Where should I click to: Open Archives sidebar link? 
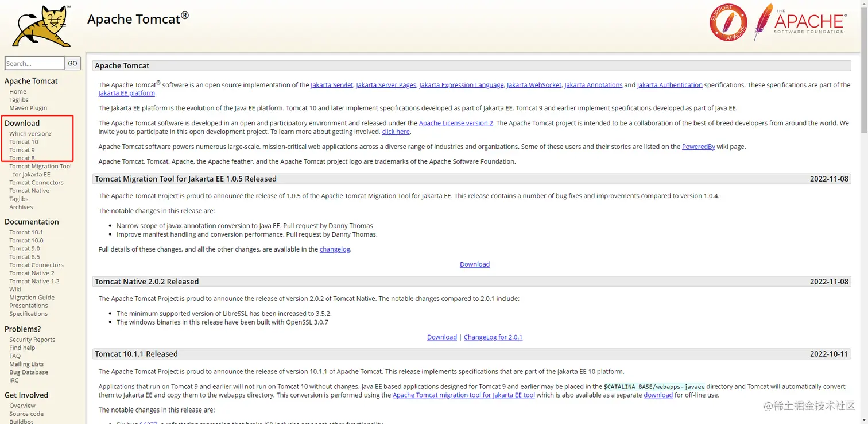coord(21,207)
